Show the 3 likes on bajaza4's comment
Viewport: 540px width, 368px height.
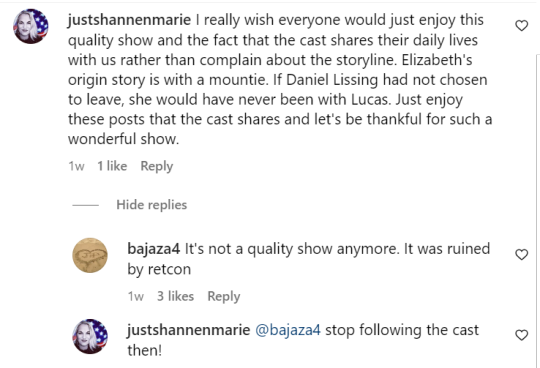[175, 296]
